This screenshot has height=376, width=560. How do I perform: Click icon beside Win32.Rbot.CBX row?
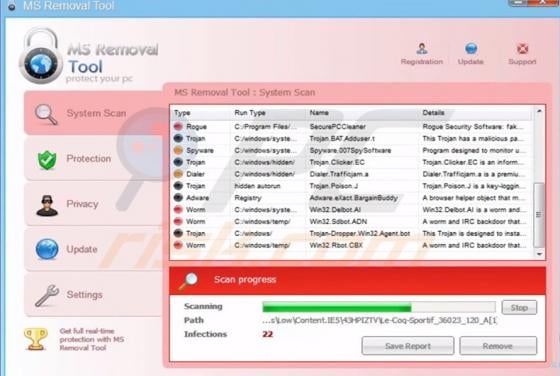click(x=178, y=245)
